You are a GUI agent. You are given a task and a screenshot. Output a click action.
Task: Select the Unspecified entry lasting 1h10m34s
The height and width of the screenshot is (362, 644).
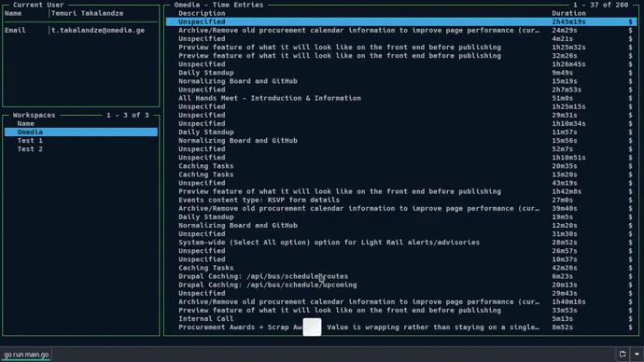401,123
